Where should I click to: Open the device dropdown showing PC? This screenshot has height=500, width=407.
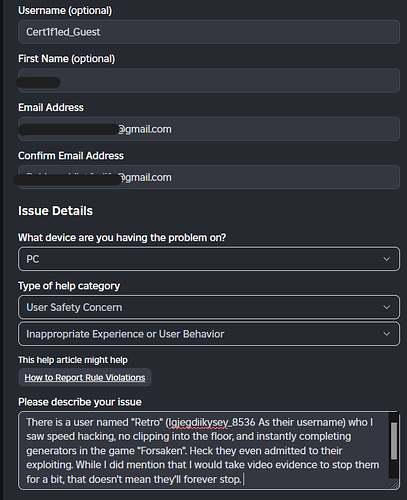coord(209,259)
